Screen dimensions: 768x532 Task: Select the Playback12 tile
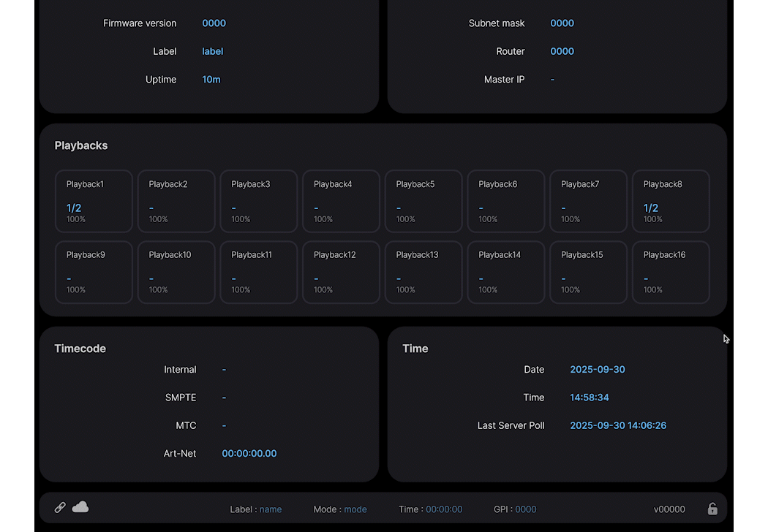[x=341, y=272]
